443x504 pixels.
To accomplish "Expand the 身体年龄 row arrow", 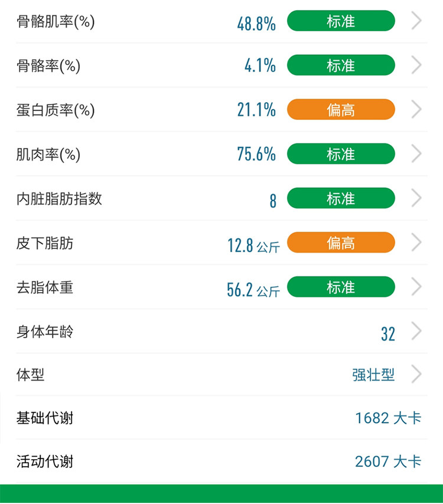I will point(416,332).
